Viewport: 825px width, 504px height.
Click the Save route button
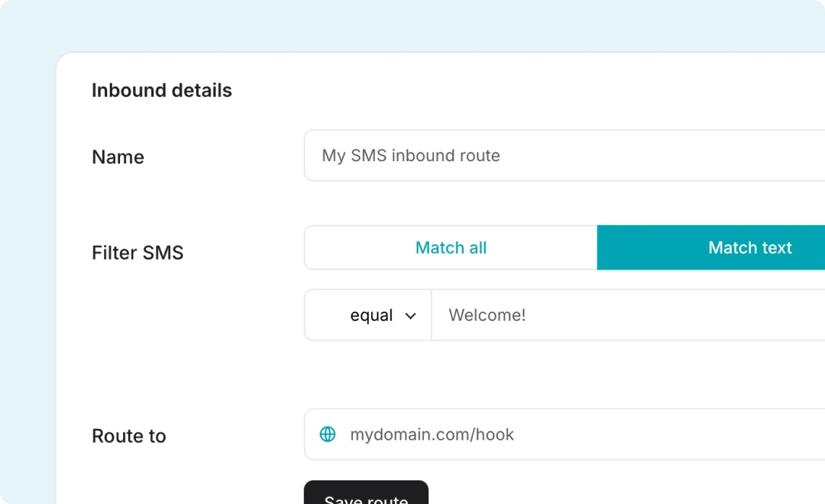pyautogui.click(x=366, y=493)
